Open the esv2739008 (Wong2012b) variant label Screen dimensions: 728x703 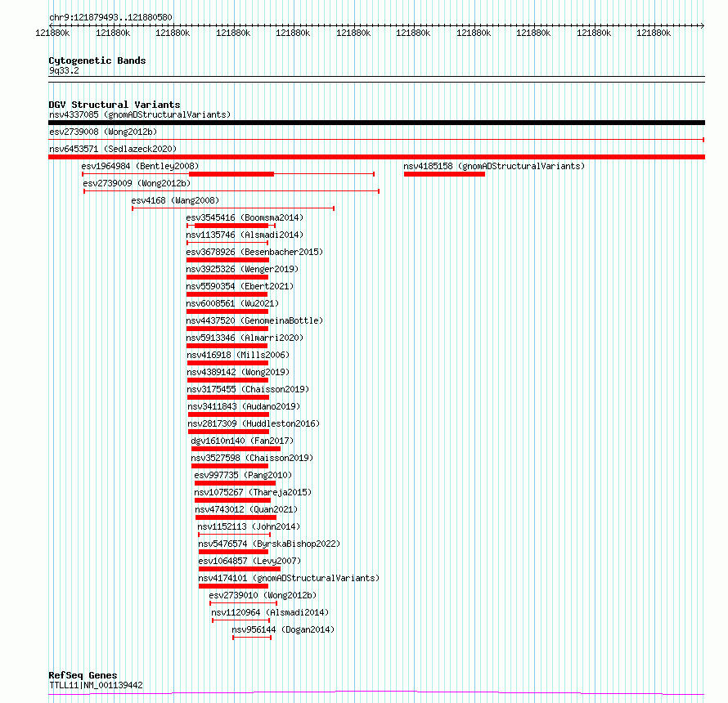(103, 132)
